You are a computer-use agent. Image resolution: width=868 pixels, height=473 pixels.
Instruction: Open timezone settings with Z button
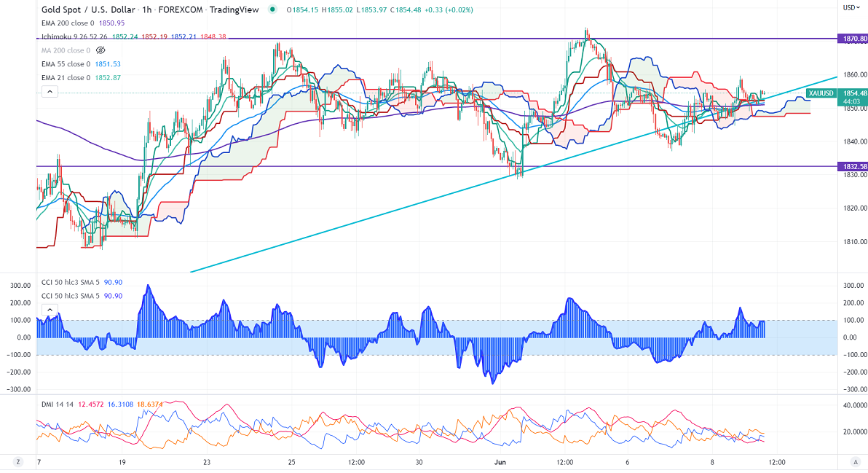[16, 462]
